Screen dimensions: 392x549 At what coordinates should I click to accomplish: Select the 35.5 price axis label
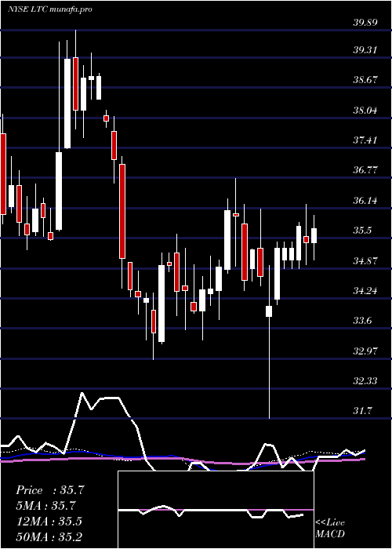pos(363,231)
